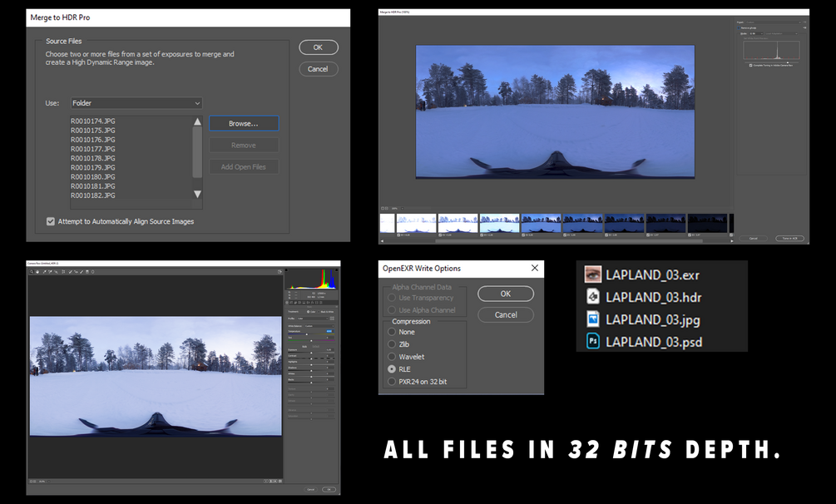The image size is (836, 504).
Task: Select R0010181.JPG in source file list
Action: click(x=93, y=186)
